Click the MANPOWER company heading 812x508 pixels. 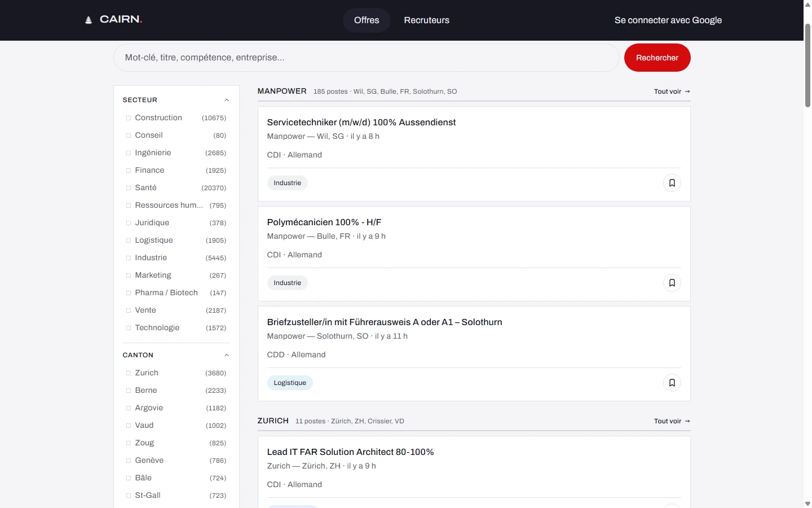[x=282, y=91]
